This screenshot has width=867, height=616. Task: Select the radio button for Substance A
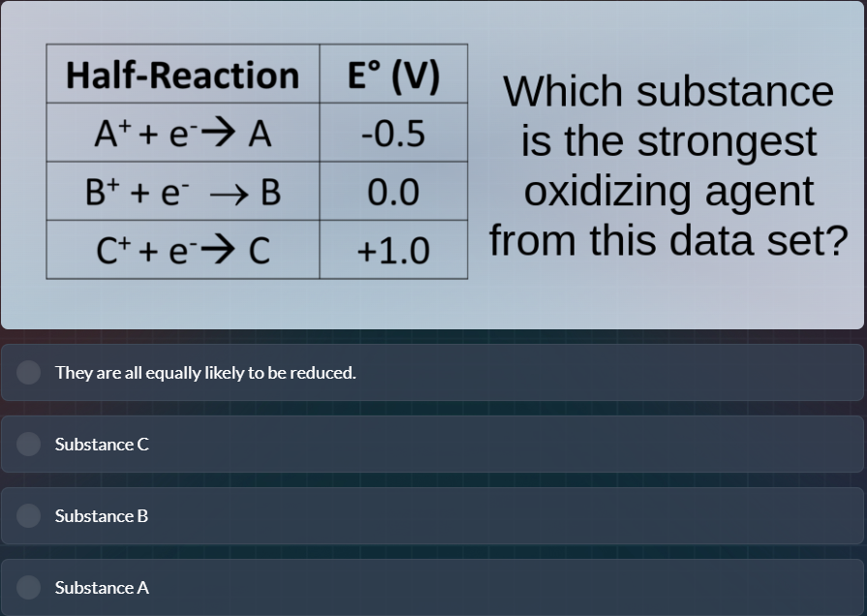click(x=29, y=588)
